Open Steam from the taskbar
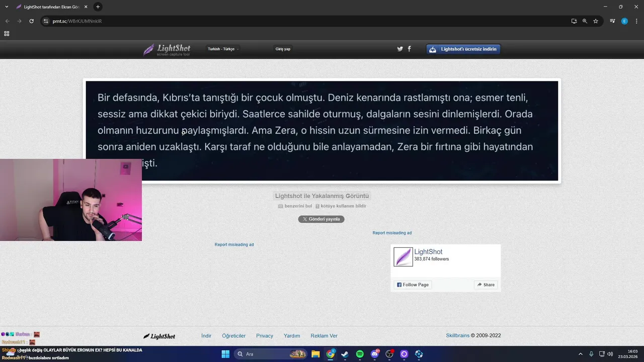Screen dimensions: 644x362 tap(345, 354)
